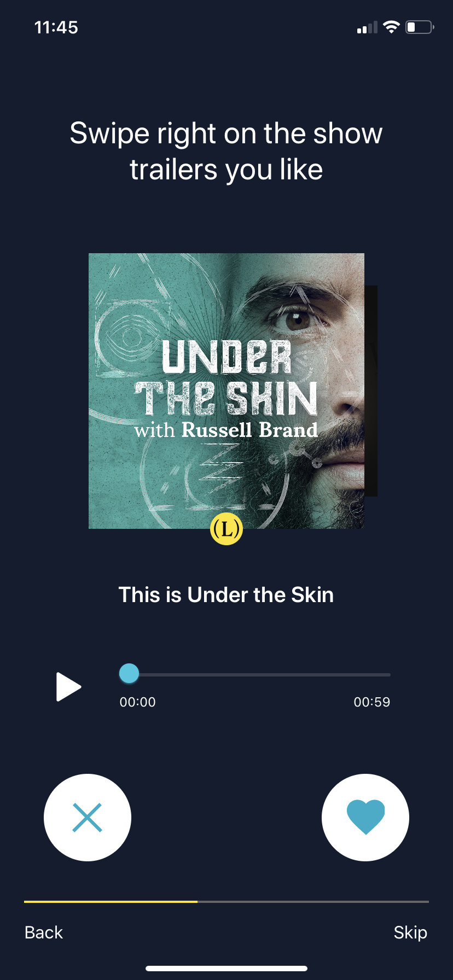Tap the heart like button
This screenshot has height=980, width=453.
point(365,817)
